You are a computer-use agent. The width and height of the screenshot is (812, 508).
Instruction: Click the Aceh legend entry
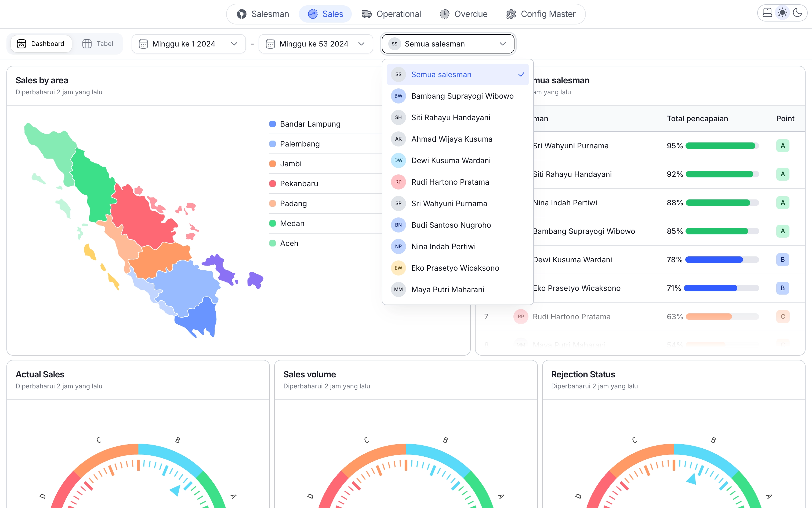pyautogui.click(x=284, y=243)
